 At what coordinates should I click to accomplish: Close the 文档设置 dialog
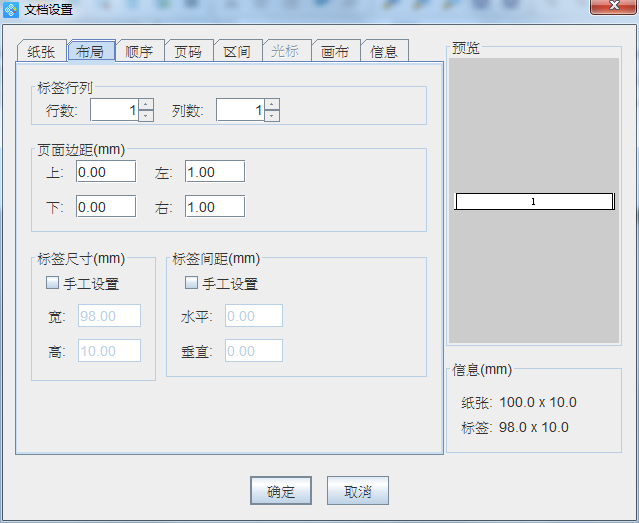coord(613,7)
